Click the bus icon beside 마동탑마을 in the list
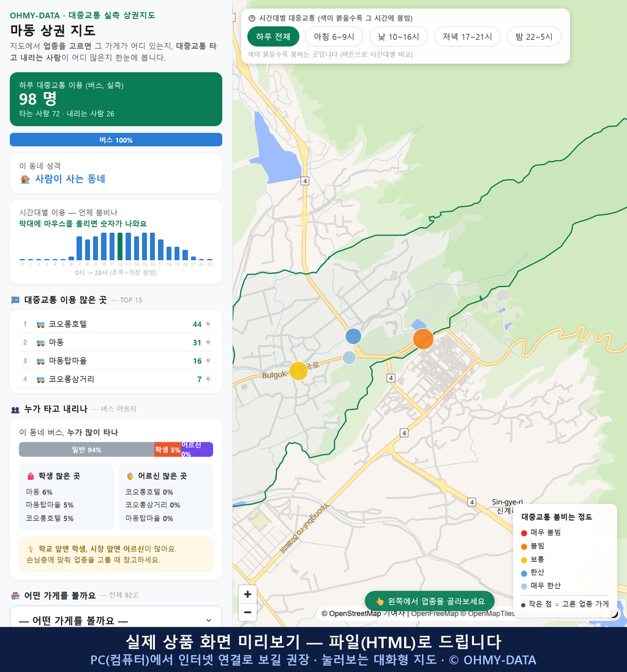This screenshot has width=627, height=672. tap(41, 361)
